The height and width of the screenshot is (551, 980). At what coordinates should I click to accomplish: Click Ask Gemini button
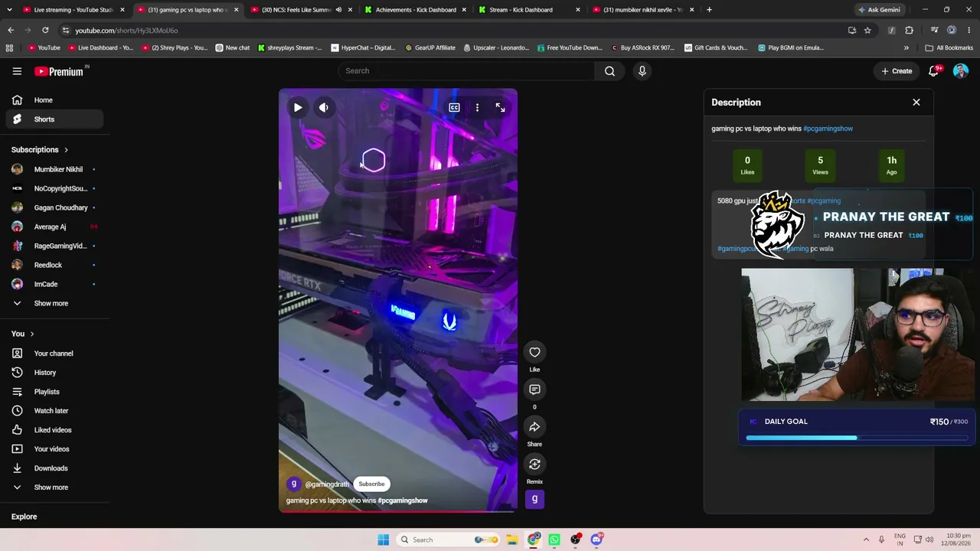click(x=879, y=10)
